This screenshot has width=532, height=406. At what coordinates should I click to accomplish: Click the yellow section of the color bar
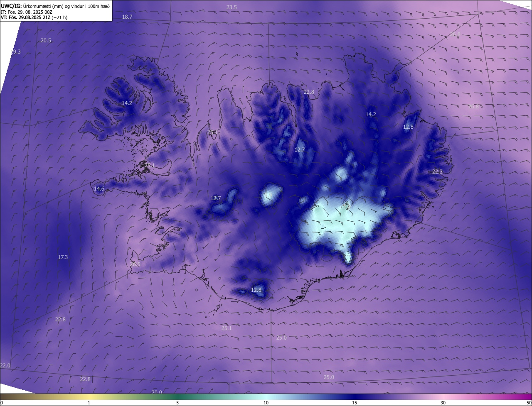89,397
